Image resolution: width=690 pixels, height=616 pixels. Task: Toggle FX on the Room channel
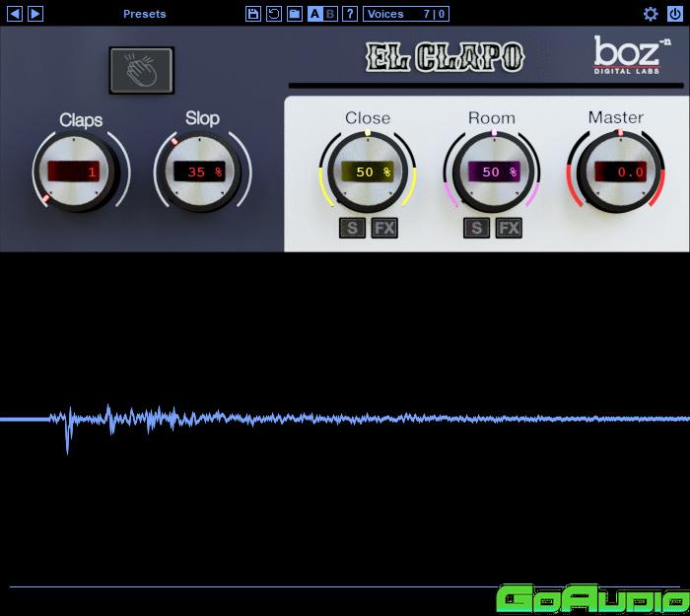click(510, 228)
